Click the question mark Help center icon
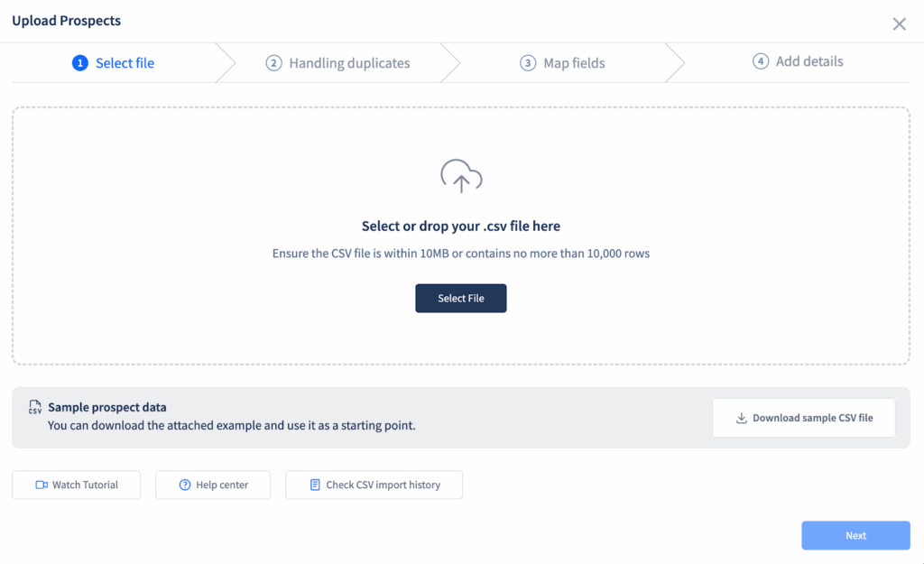924x564 pixels. pos(185,485)
